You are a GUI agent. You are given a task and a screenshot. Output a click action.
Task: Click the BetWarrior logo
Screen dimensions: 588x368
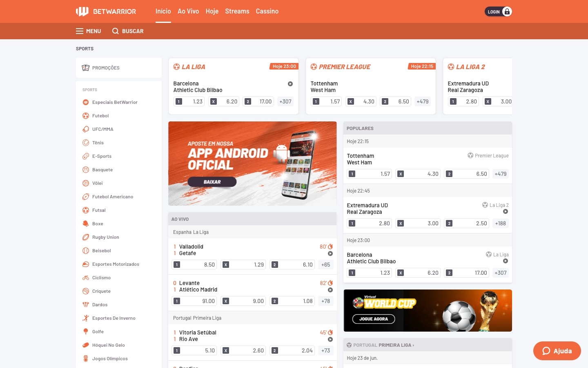pyautogui.click(x=106, y=11)
